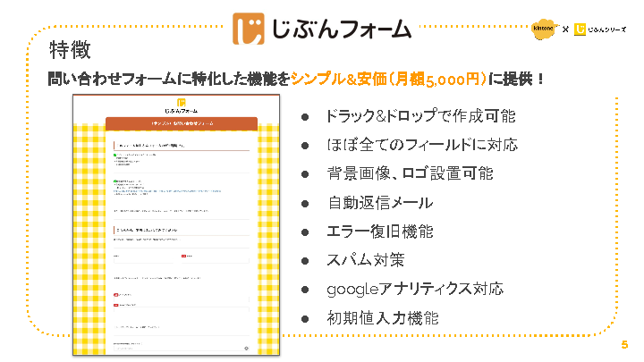The width and height of the screenshot is (644, 362).
Task: Tick the first green checkbox in the form preview
Action: coord(115,155)
